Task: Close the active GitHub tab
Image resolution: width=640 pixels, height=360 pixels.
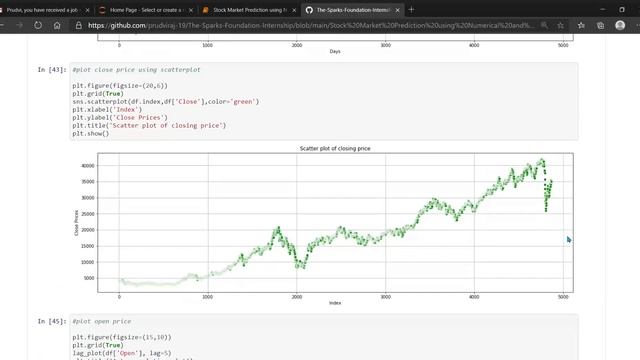Action: [x=398, y=10]
